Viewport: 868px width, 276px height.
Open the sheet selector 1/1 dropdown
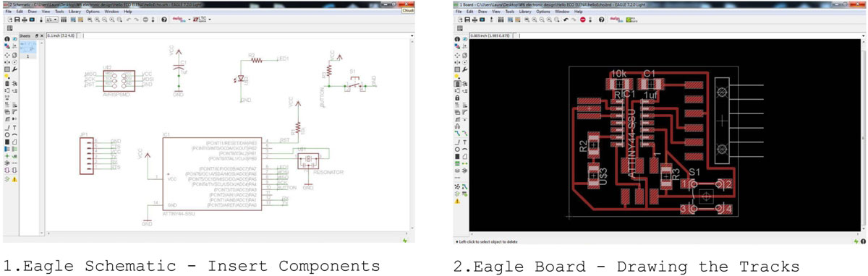click(x=51, y=20)
